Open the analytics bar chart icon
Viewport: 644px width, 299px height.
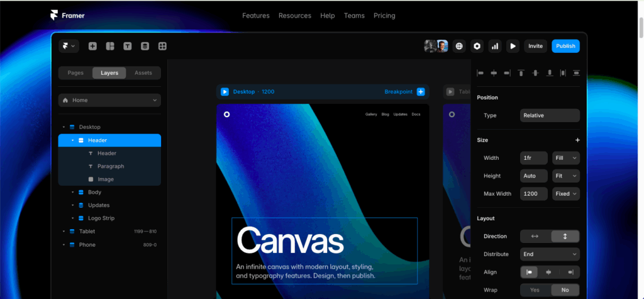coord(495,46)
